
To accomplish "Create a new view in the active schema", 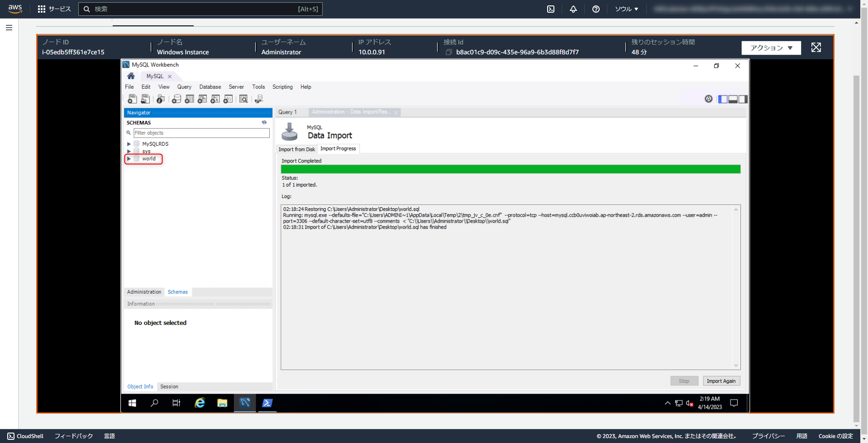I will pos(202,99).
